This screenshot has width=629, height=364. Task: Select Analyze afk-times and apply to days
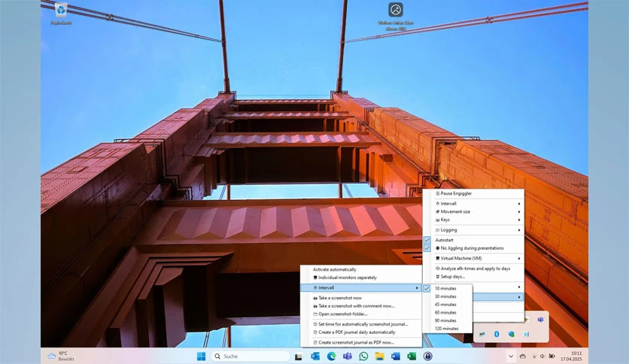click(473, 268)
